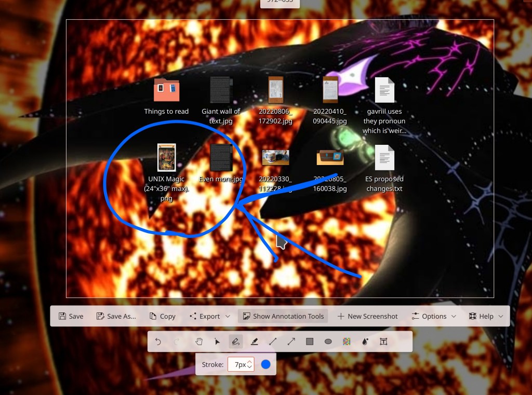Click the Save button
Screen dimensions: 532x395
click(71, 316)
